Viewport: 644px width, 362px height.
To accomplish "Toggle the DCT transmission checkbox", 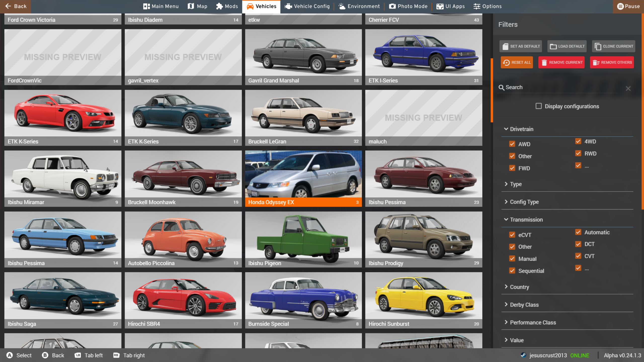I will point(578,244).
